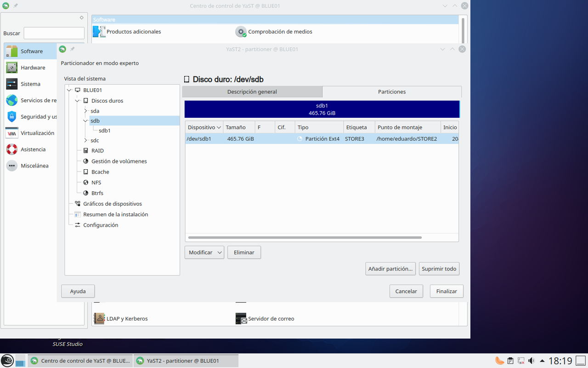Click the Comprobación de medios disc icon
This screenshot has width=588, height=368.
click(241, 32)
